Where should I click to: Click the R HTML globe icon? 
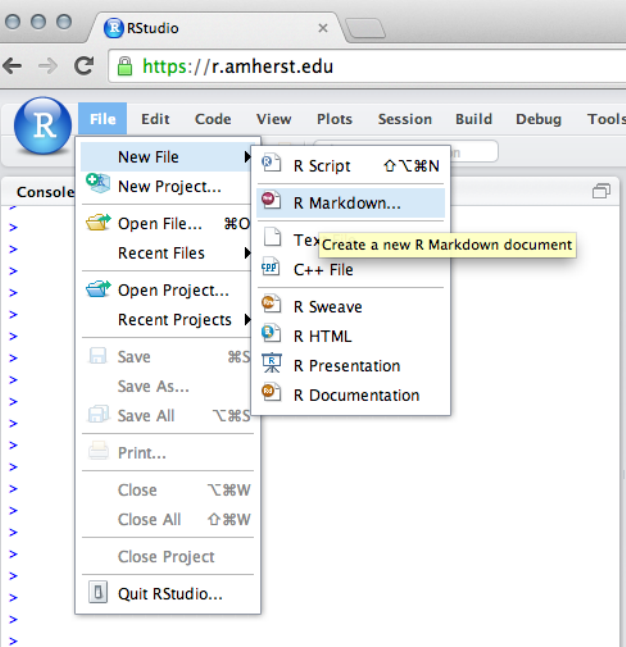tap(271, 333)
